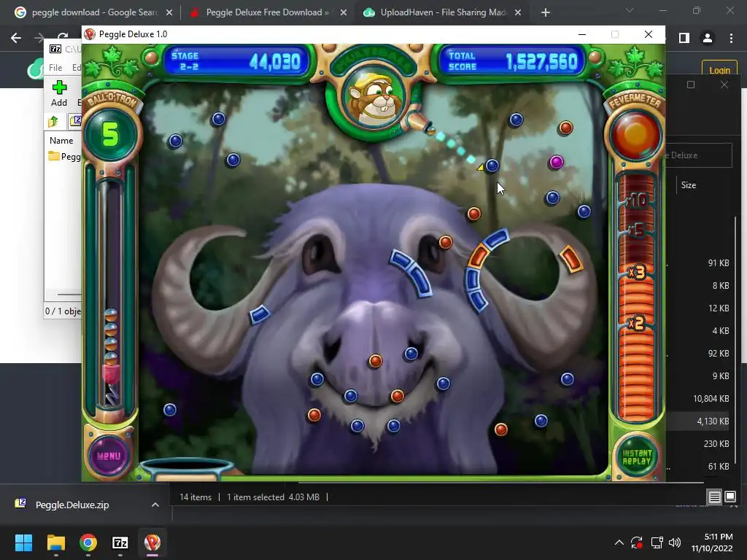The height and width of the screenshot is (560, 747).
Task: Click the x10 multiplier on Fevermeter
Action: (636, 200)
